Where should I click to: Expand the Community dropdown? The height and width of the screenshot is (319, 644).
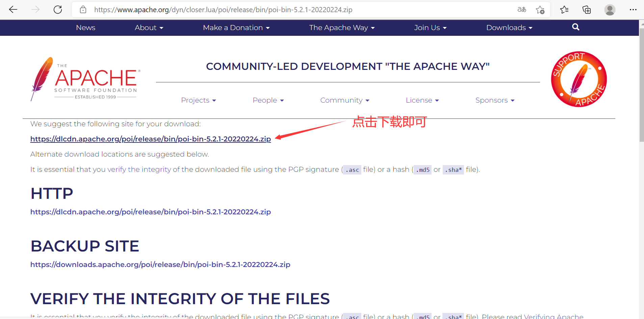[x=345, y=100]
